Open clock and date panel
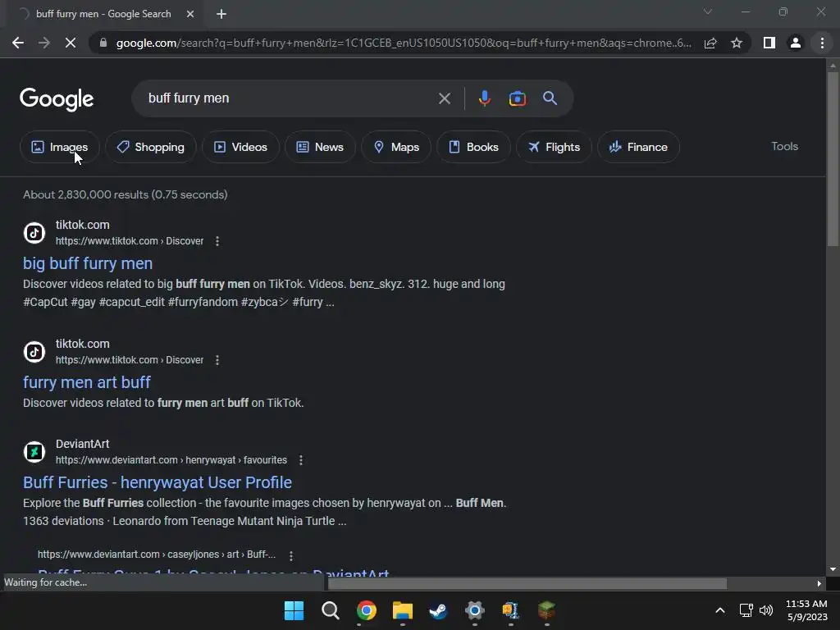 click(x=806, y=610)
